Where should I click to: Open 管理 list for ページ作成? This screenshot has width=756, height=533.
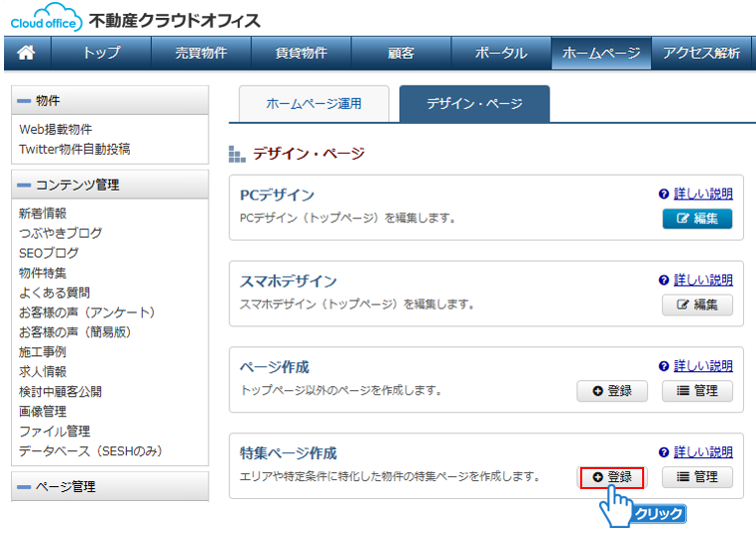click(697, 391)
